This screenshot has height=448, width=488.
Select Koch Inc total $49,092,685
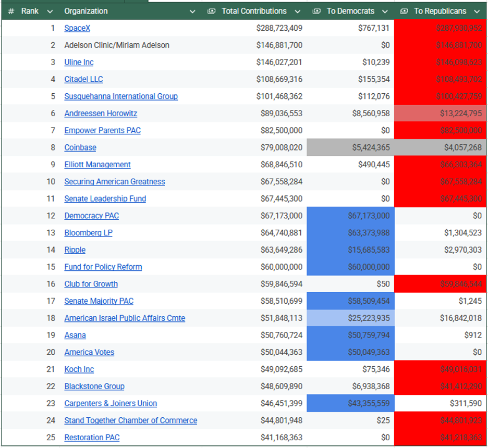(254, 369)
